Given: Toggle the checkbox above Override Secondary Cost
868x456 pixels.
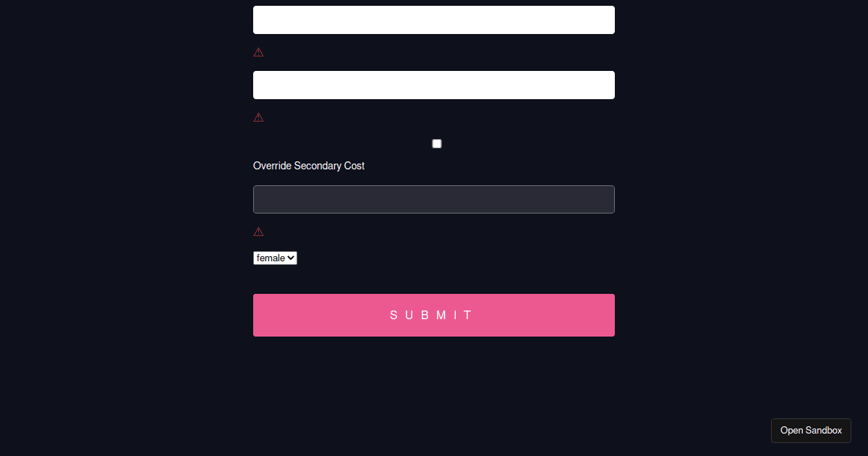Looking at the screenshot, I should (x=436, y=143).
